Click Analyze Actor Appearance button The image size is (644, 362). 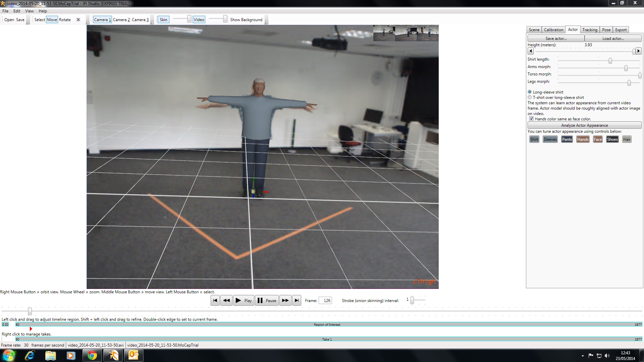click(x=584, y=125)
